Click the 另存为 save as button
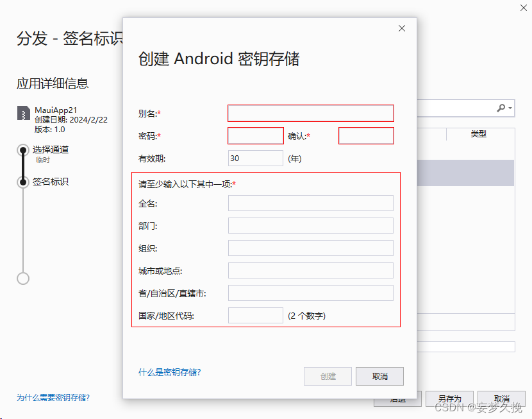Viewport: 532px width, 419px height. (450, 398)
